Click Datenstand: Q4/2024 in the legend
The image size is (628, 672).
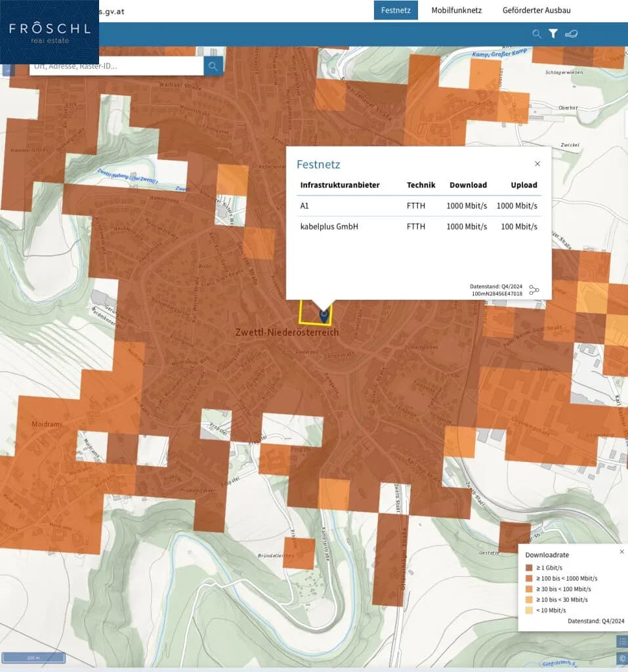pos(596,621)
